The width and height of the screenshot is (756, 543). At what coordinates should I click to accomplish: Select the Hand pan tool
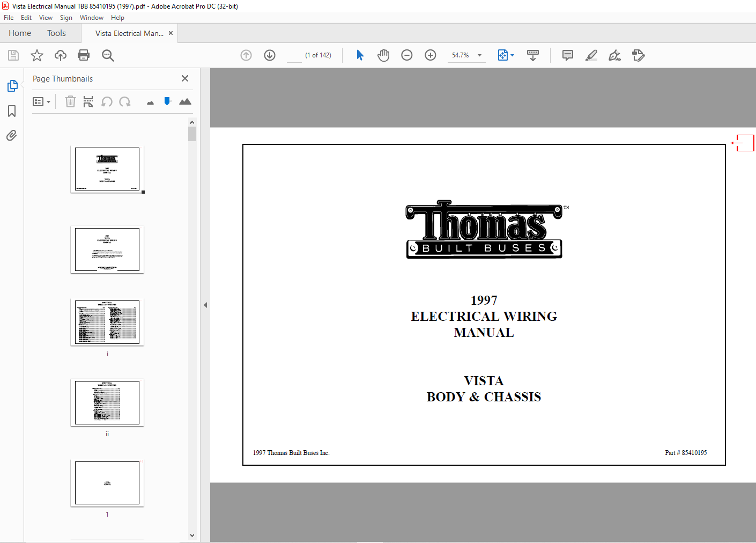[383, 55]
